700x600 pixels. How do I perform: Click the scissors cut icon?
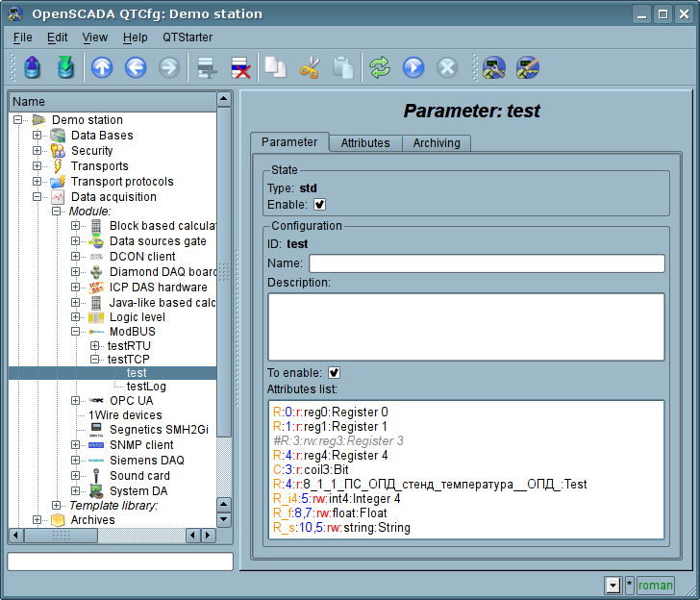click(x=309, y=67)
